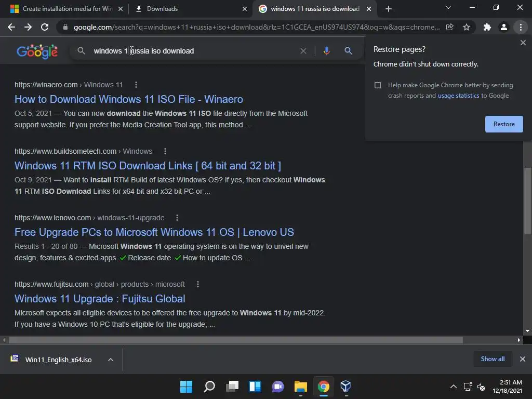The image size is (532, 399).
Task: Close the downloads bar
Action: pyautogui.click(x=523, y=359)
